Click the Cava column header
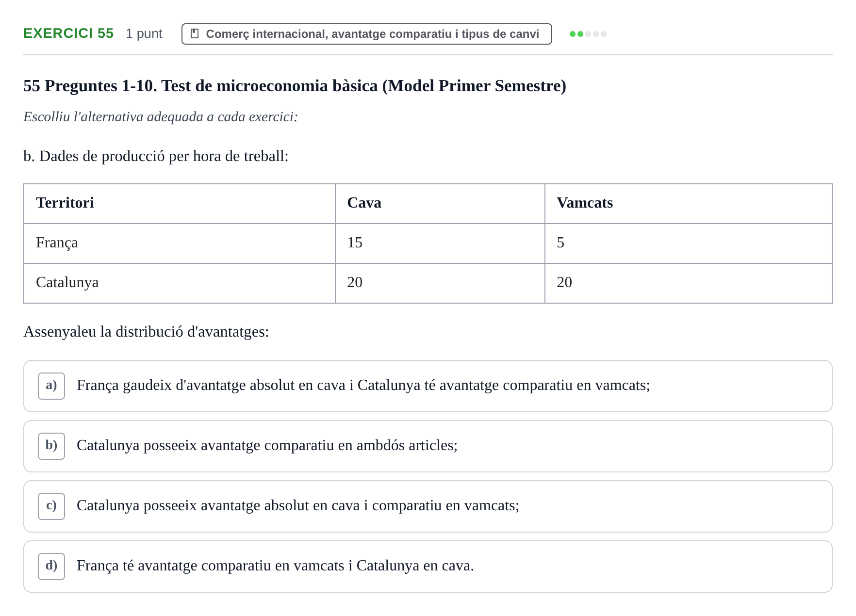The width and height of the screenshot is (856, 616). (x=364, y=203)
